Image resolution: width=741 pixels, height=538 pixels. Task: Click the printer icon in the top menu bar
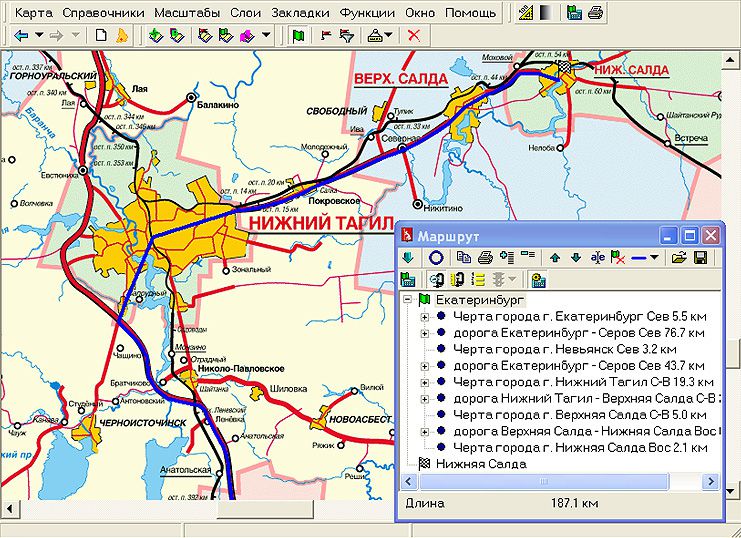pos(595,13)
